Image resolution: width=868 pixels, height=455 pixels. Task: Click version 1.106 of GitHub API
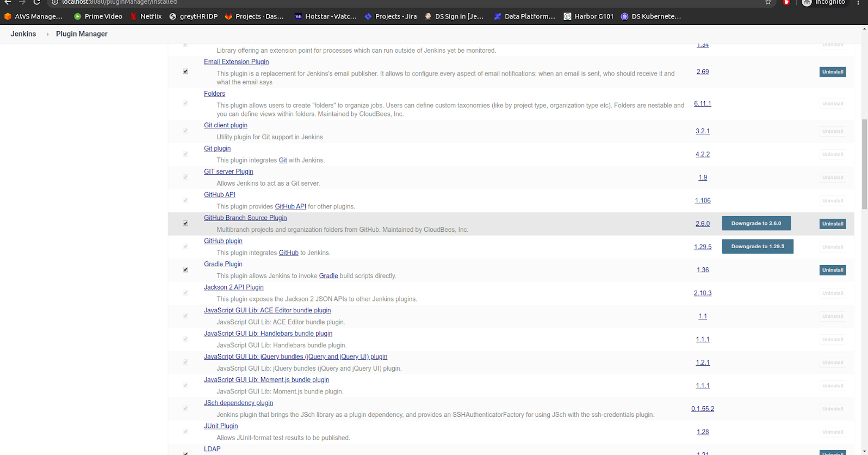703,200
